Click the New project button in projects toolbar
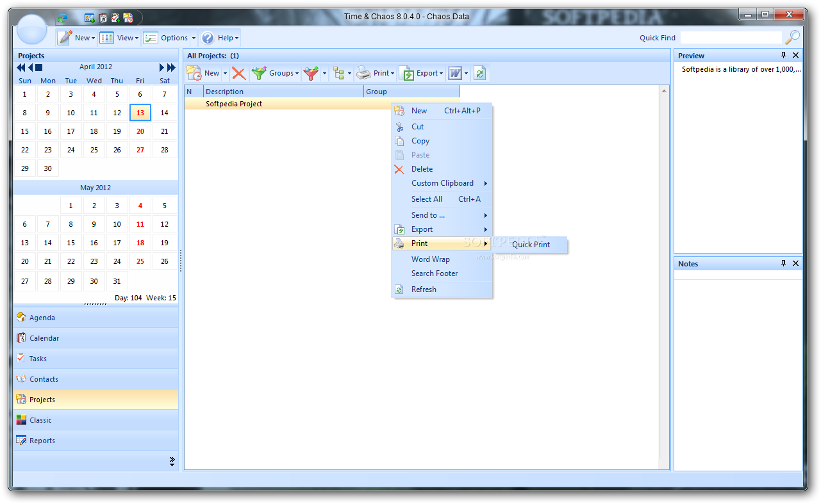 pyautogui.click(x=203, y=74)
